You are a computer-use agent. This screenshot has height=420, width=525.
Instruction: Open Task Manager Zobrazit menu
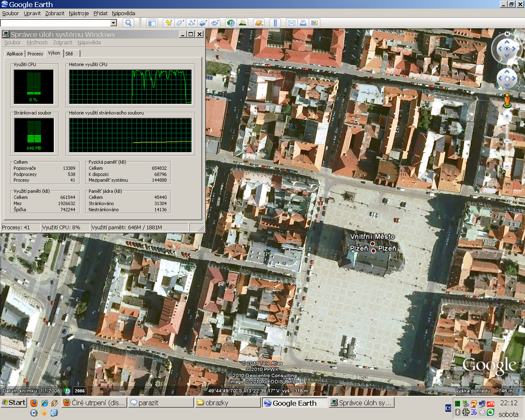pos(62,42)
